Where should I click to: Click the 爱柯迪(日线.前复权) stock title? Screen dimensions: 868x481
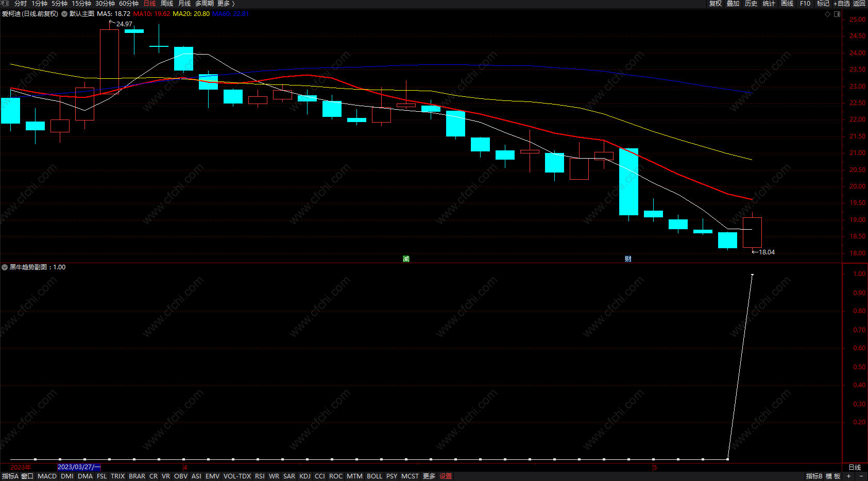click(x=30, y=14)
